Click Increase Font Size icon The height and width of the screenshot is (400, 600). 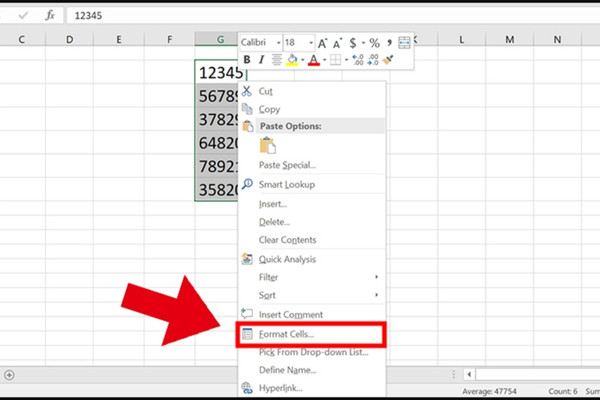323,43
